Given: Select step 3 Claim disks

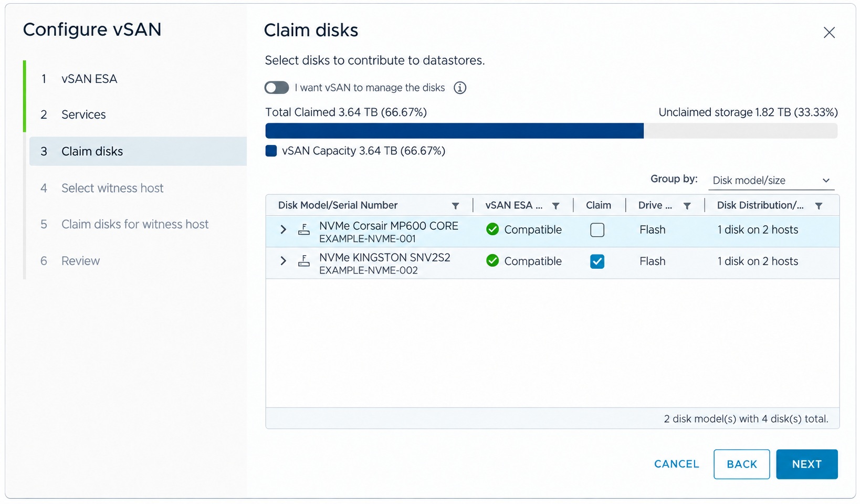Looking at the screenshot, I should coord(138,151).
